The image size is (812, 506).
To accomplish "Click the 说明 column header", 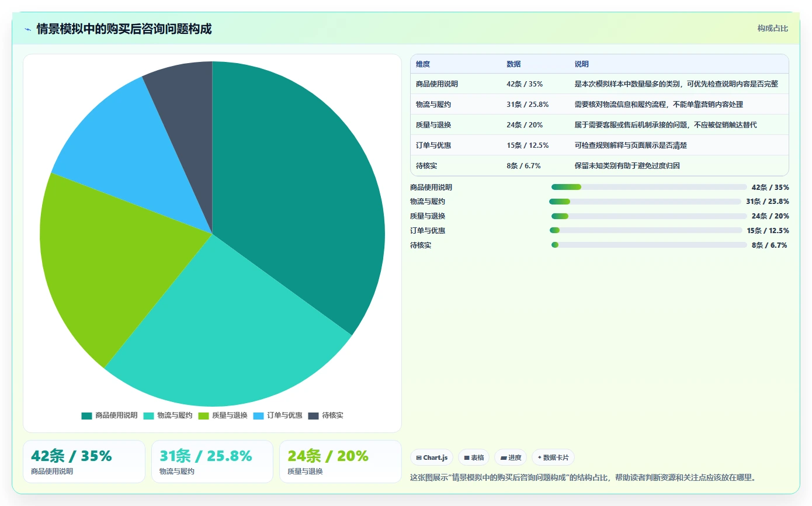I will (582, 64).
